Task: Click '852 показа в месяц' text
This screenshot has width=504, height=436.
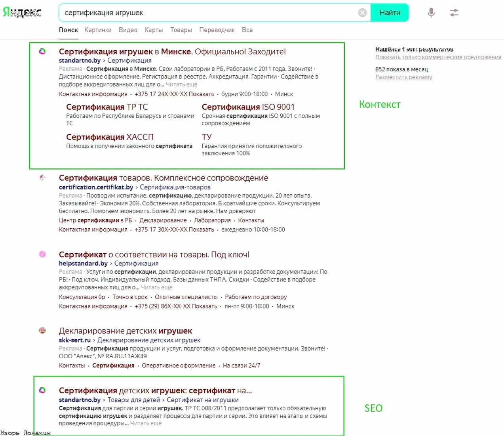Action: (x=401, y=69)
